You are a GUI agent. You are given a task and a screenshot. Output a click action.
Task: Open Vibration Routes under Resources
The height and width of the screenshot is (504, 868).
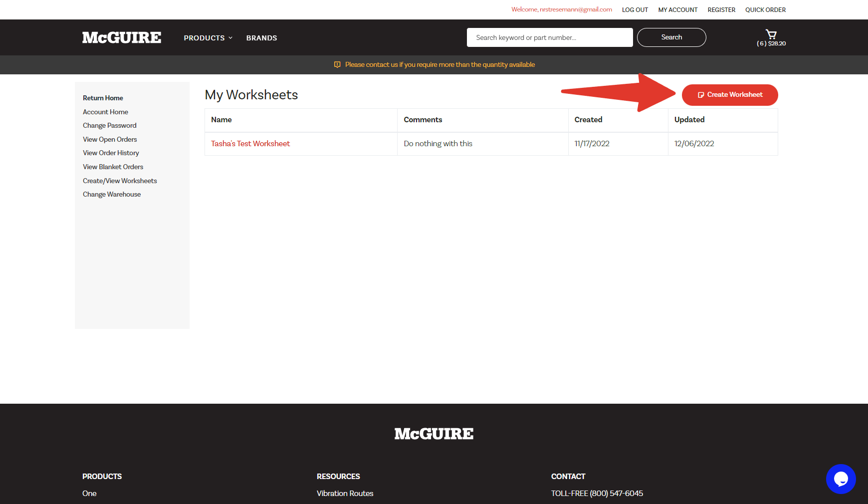[345, 493]
